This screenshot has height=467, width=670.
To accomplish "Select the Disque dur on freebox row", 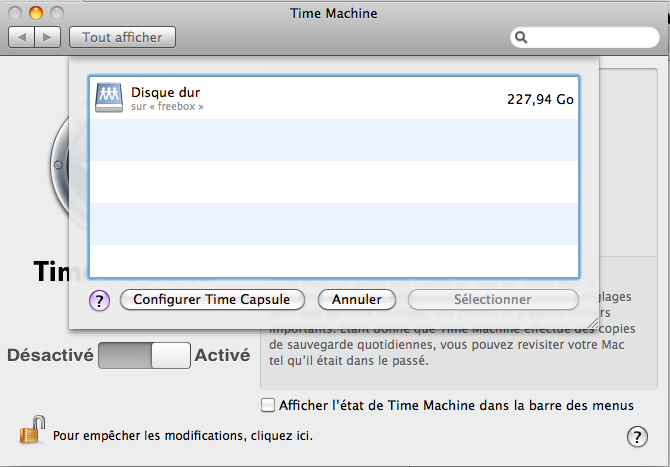I will coord(333,98).
